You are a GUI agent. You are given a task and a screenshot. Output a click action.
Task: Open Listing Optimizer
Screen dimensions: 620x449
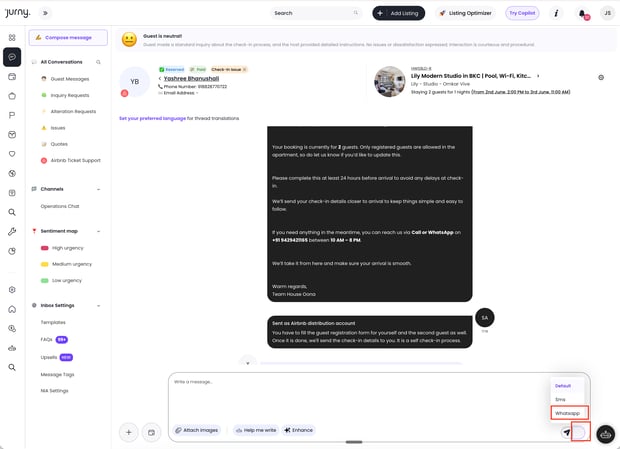click(x=465, y=13)
